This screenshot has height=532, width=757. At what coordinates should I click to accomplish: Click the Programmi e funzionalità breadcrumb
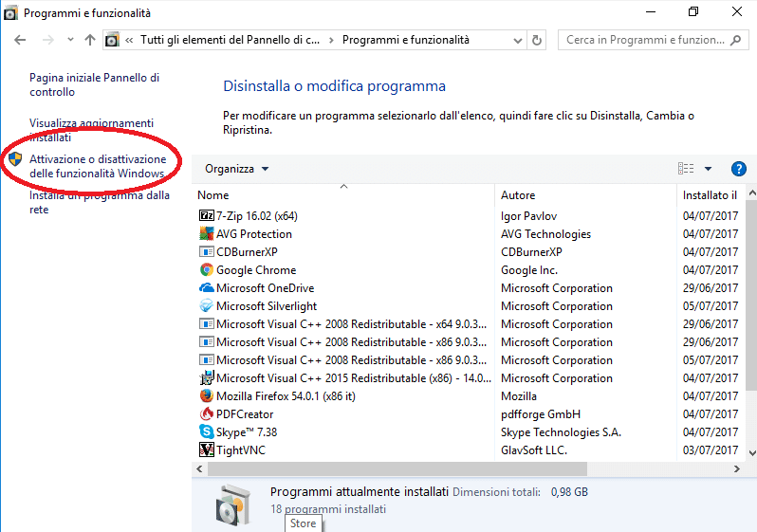(406, 40)
